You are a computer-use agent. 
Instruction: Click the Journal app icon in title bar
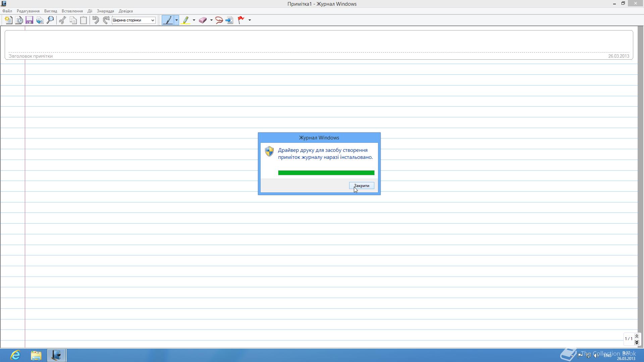click(x=4, y=4)
